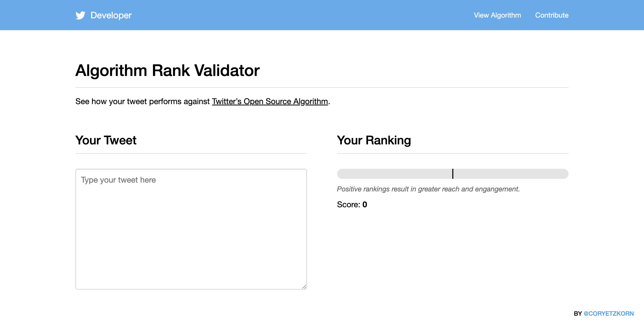This screenshot has width=644, height=328.
Task: Visit the @CORYETZKORN author link
Action: (x=609, y=313)
